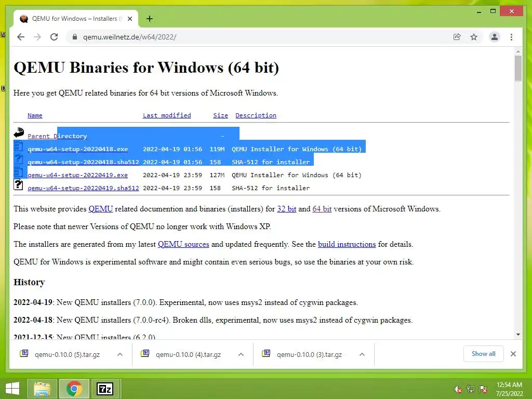The height and width of the screenshot is (399, 532).
Task: Open the build instructions link
Action: pyautogui.click(x=347, y=244)
